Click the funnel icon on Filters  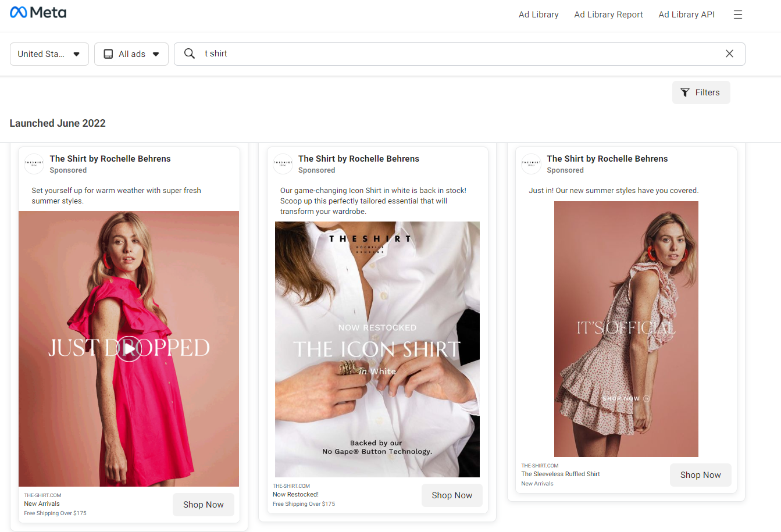pyautogui.click(x=685, y=92)
